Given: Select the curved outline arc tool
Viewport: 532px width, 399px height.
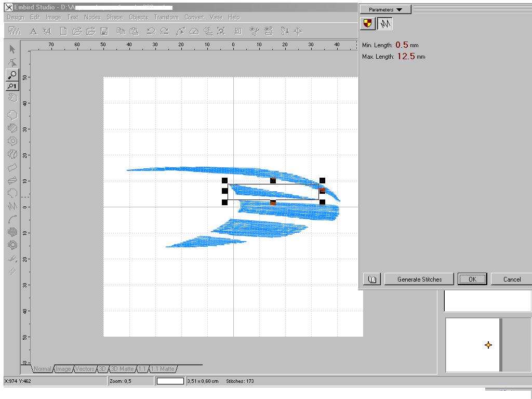Looking at the screenshot, I should [x=12, y=220].
